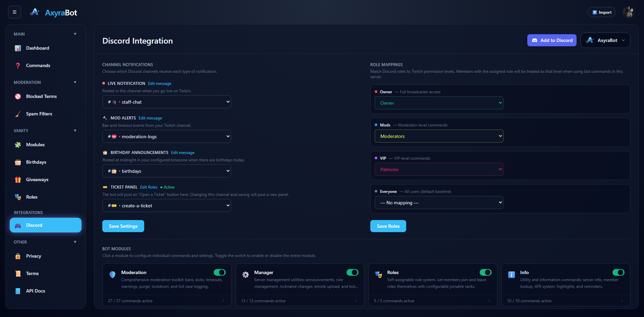Click the Discord icon in Add to Discord button

click(x=535, y=40)
